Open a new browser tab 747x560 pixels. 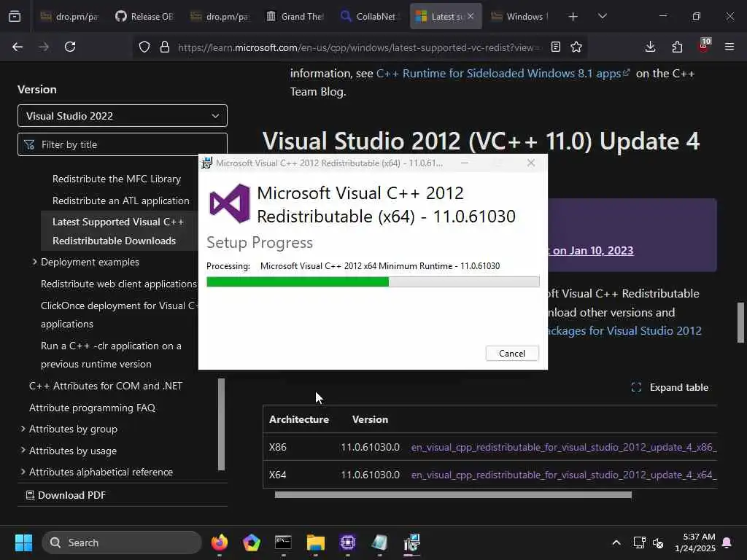coord(573,17)
